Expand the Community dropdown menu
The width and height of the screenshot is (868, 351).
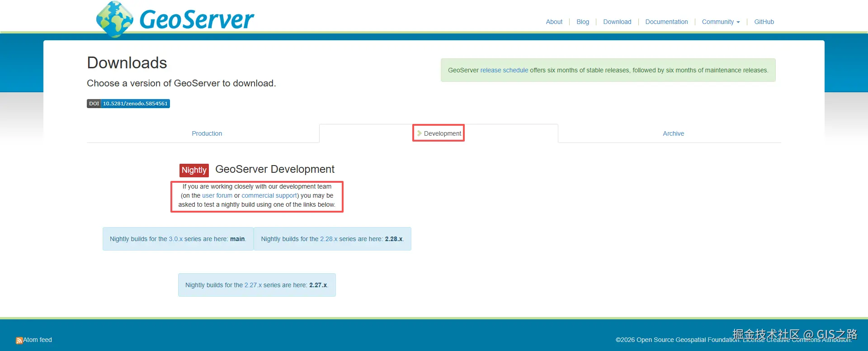pyautogui.click(x=721, y=22)
